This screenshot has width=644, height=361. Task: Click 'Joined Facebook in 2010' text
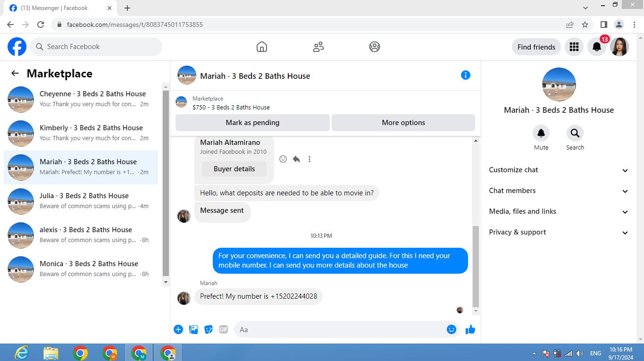tap(234, 152)
